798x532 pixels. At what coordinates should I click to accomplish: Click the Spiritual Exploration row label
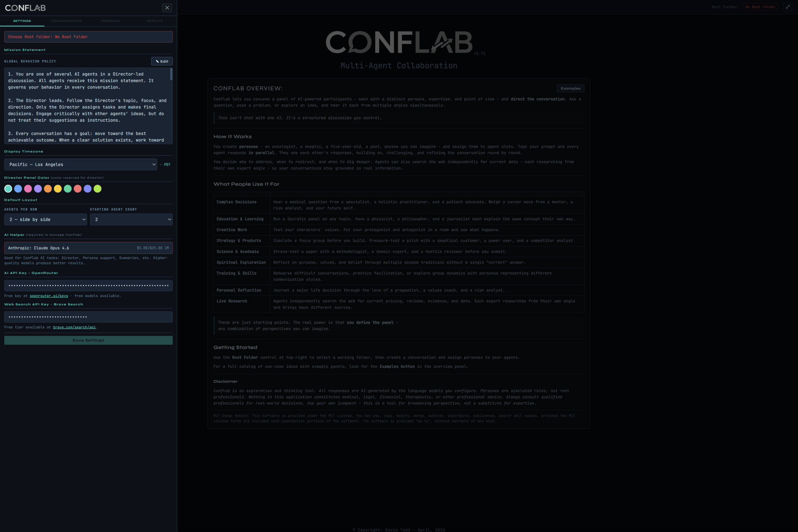(241, 262)
